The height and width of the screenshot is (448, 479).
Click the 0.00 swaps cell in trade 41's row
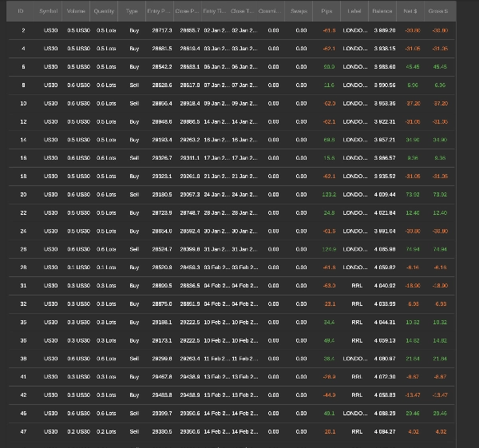301,377
